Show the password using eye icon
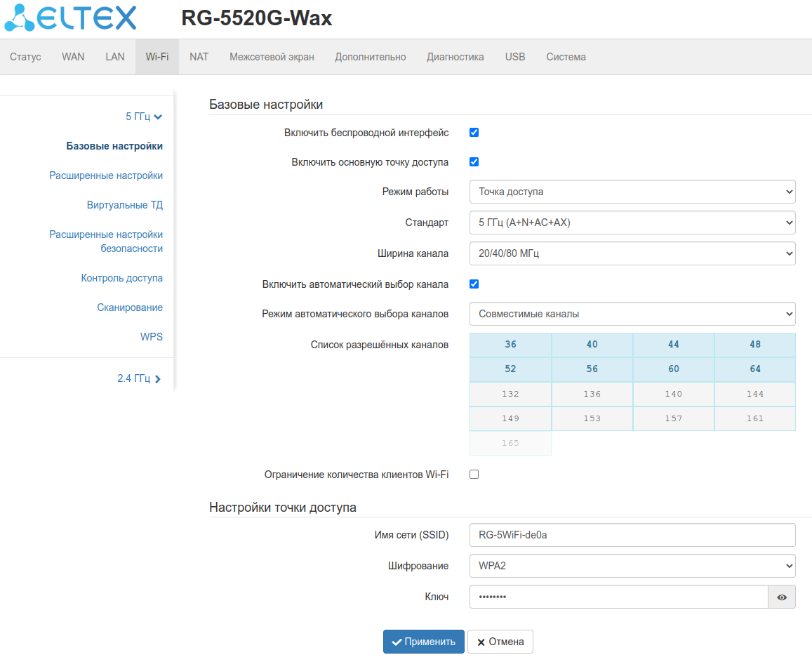This screenshot has width=812, height=662. pyautogui.click(x=782, y=597)
